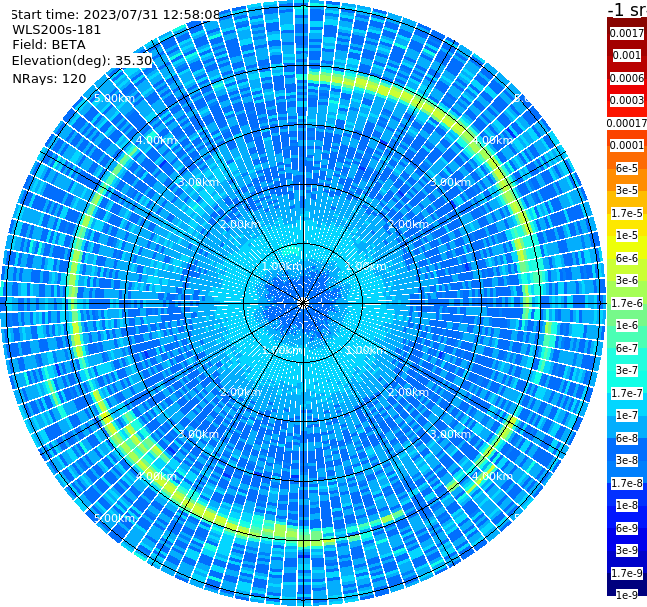Click the 0.0001 orange colorbar level
Image resolution: width=647 pixels, height=607 pixels.
pyautogui.click(x=627, y=145)
